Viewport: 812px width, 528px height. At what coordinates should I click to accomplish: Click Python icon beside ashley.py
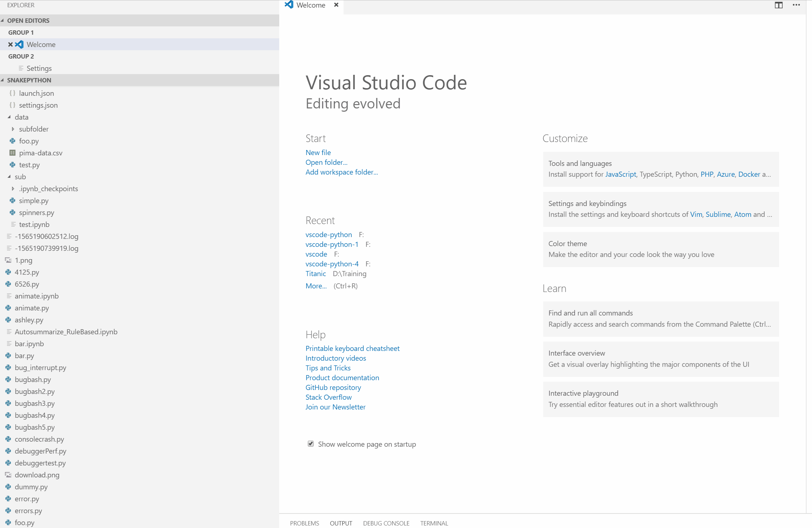click(8, 320)
